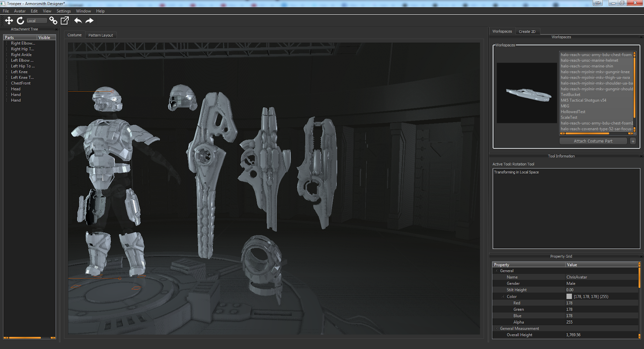
Task: Select halo-reach-unsc-marine-shin workspace
Action: [x=587, y=66]
